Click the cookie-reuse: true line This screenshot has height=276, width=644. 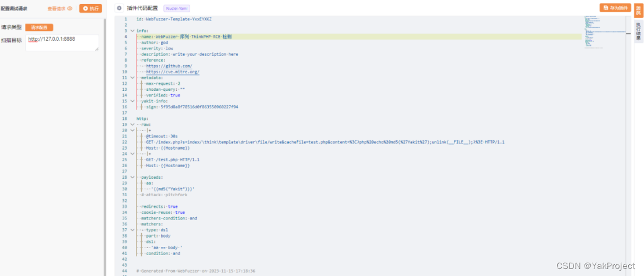point(163,213)
